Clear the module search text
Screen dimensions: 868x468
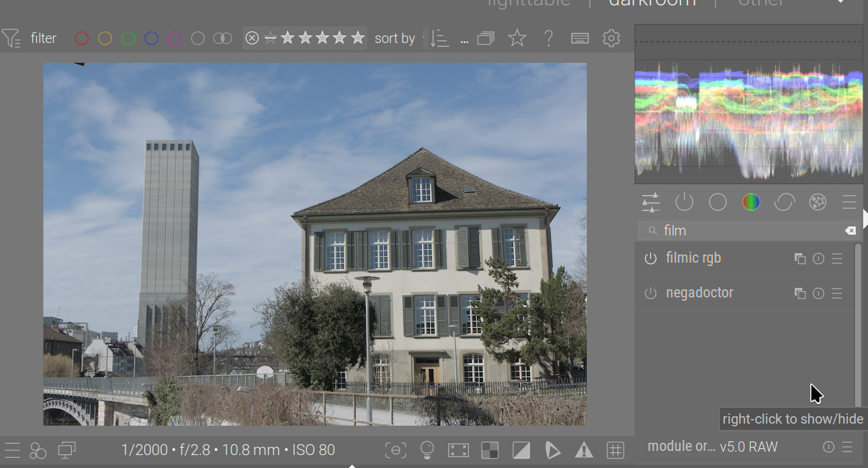pos(850,231)
